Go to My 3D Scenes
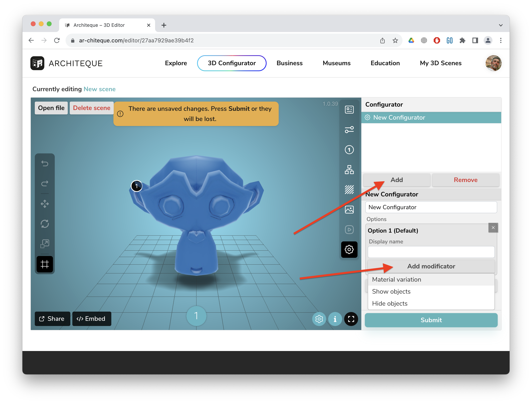This screenshot has height=404, width=532. [440, 63]
